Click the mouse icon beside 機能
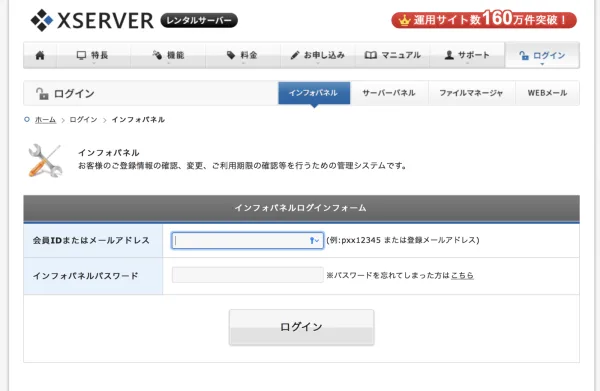This screenshot has width=600, height=391. tap(157, 55)
